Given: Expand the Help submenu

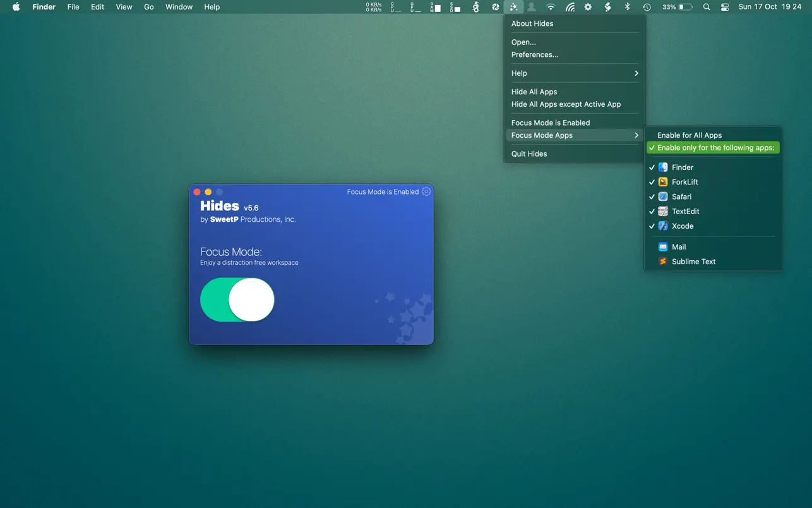Looking at the screenshot, I should point(574,73).
